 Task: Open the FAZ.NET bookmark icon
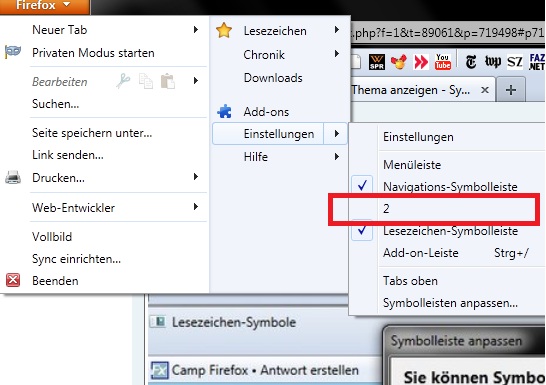click(537, 62)
